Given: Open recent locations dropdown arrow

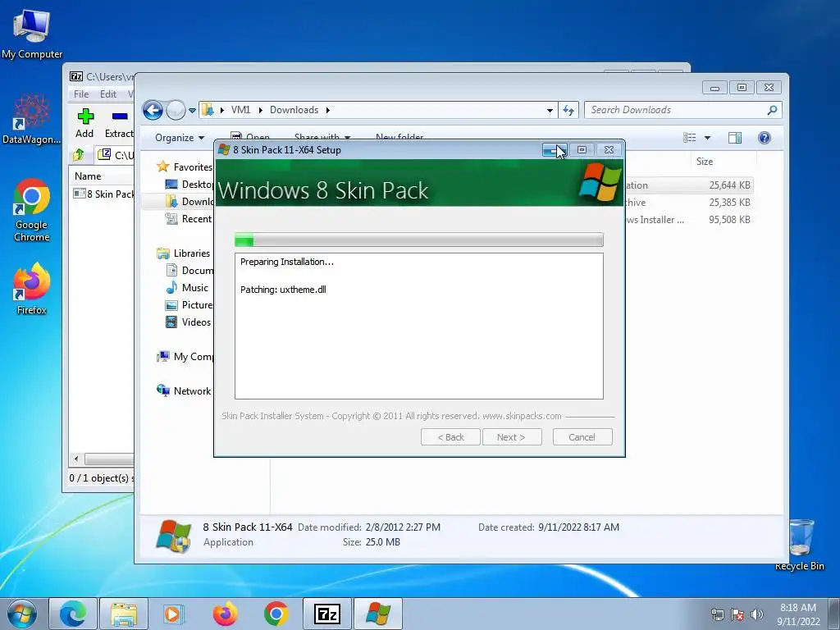Looking at the screenshot, I should pyautogui.click(x=192, y=111).
